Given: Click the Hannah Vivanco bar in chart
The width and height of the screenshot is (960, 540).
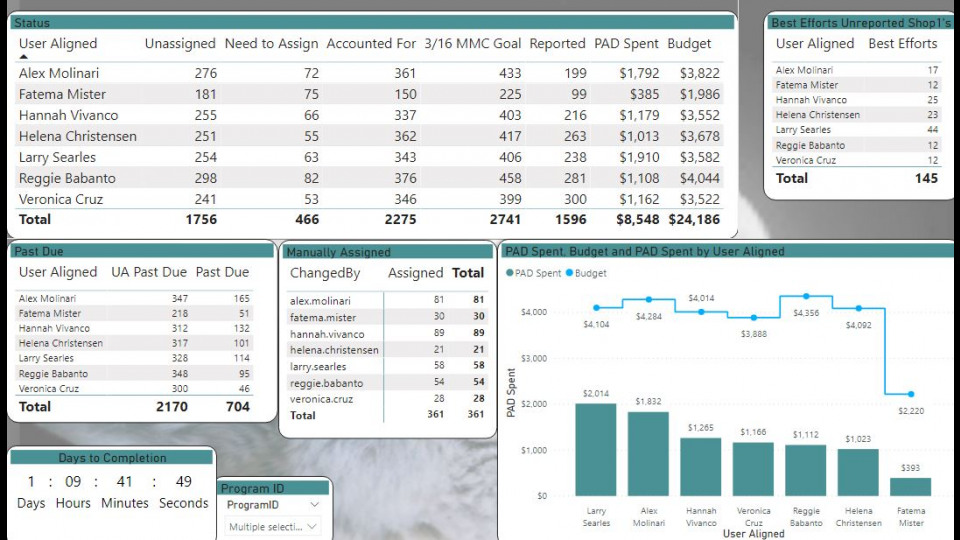Looking at the screenshot, I should (x=701, y=466).
